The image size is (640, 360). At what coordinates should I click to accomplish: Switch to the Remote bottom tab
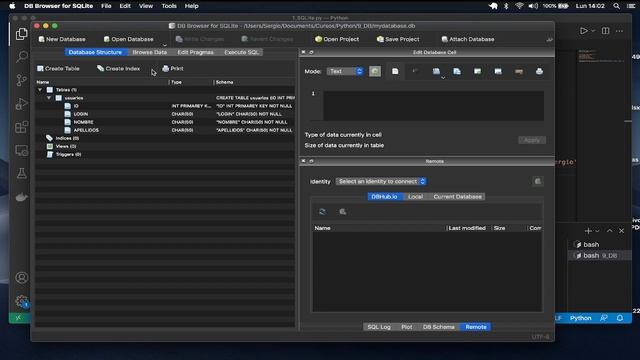pyautogui.click(x=476, y=327)
